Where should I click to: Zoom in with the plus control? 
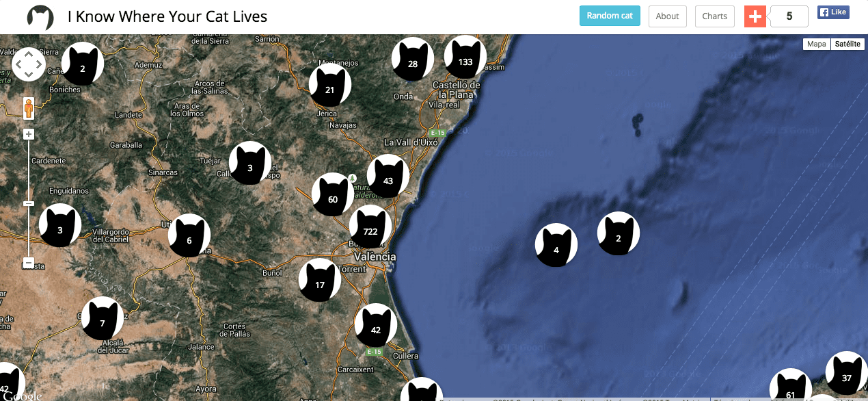pyautogui.click(x=28, y=133)
